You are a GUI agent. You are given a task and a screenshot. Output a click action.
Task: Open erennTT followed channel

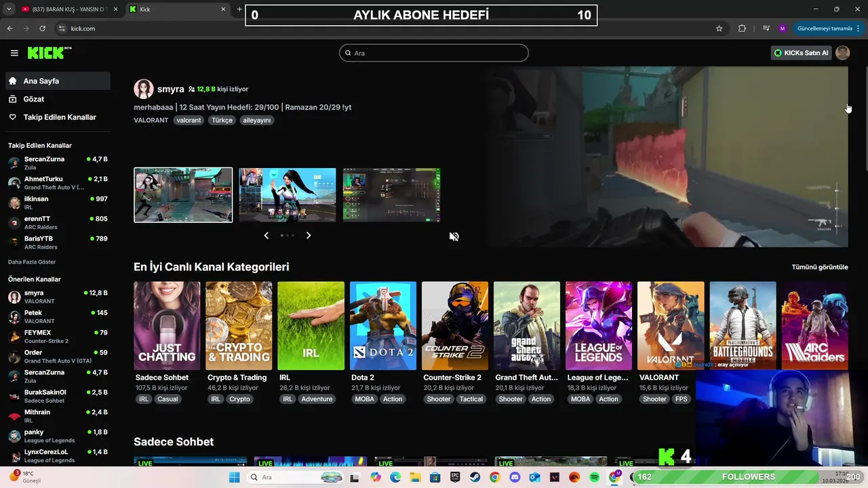[58, 222]
